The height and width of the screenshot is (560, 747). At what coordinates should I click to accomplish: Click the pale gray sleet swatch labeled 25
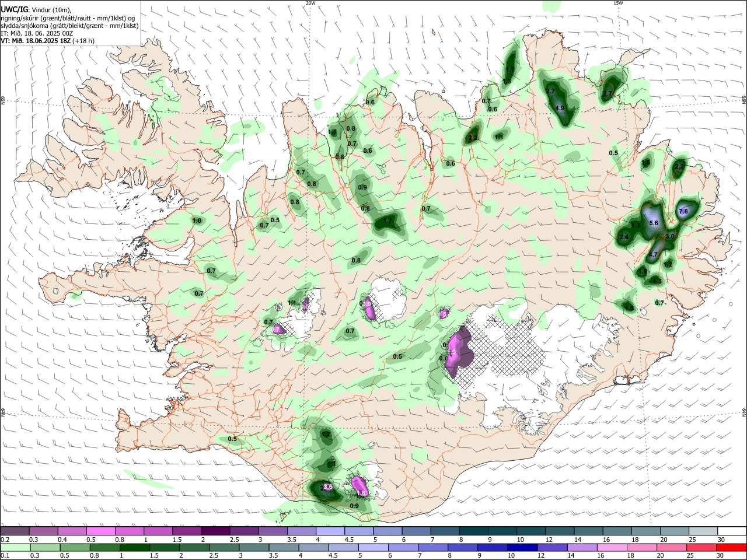coord(703,531)
